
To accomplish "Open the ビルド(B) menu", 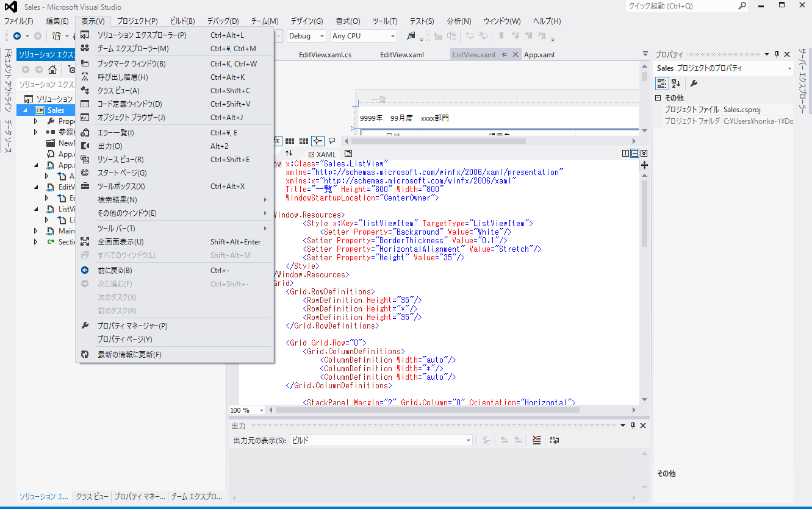I will [x=182, y=21].
